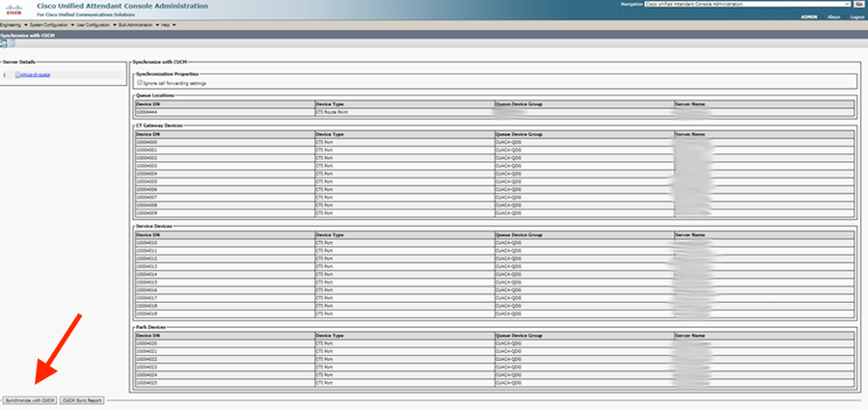The image size is (868, 410).
Task: Select Device DN 10004025 cell
Action: (x=225, y=383)
